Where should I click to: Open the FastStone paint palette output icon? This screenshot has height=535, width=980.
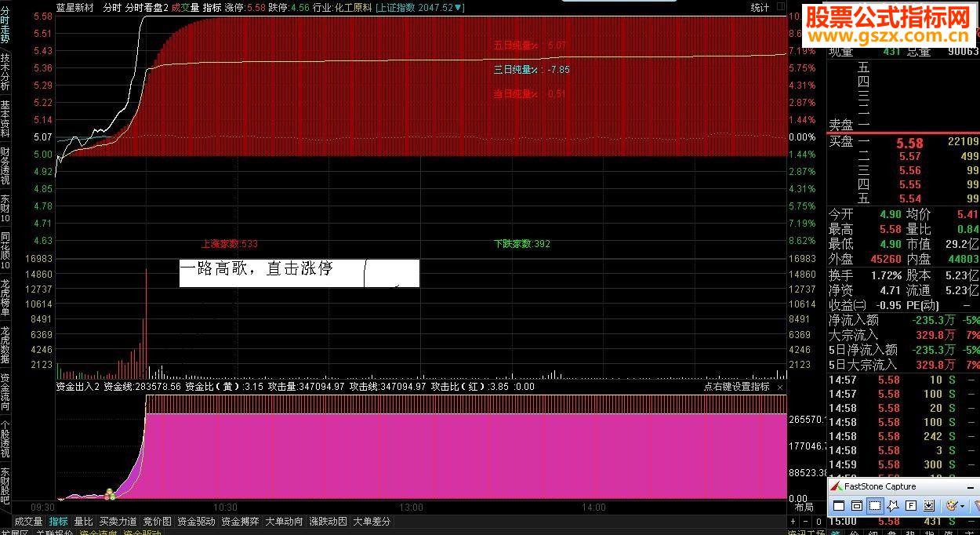click(x=953, y=506)
